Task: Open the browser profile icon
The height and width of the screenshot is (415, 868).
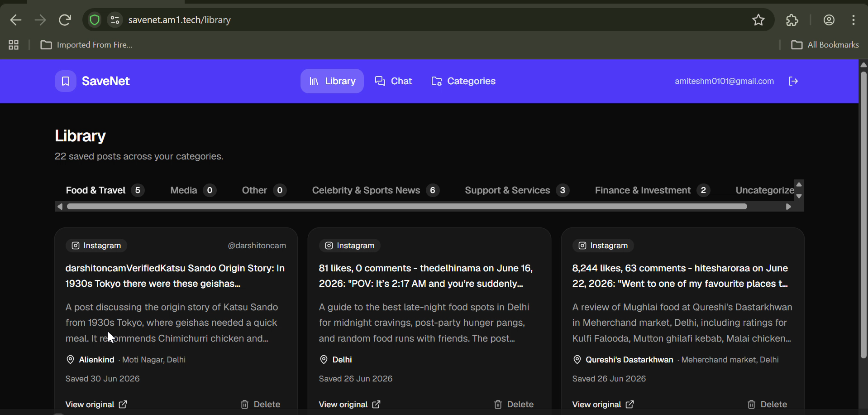Action: coord(829,20)
